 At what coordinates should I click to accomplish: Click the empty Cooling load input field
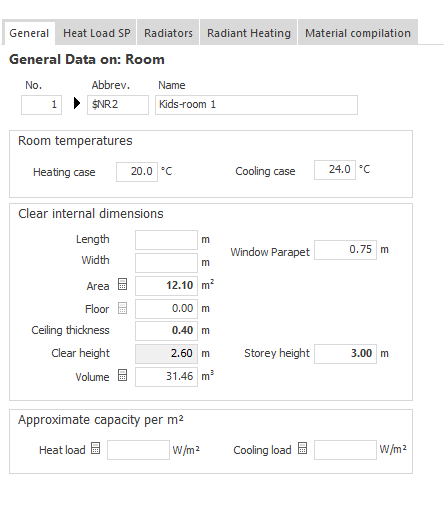pos(345,450)
